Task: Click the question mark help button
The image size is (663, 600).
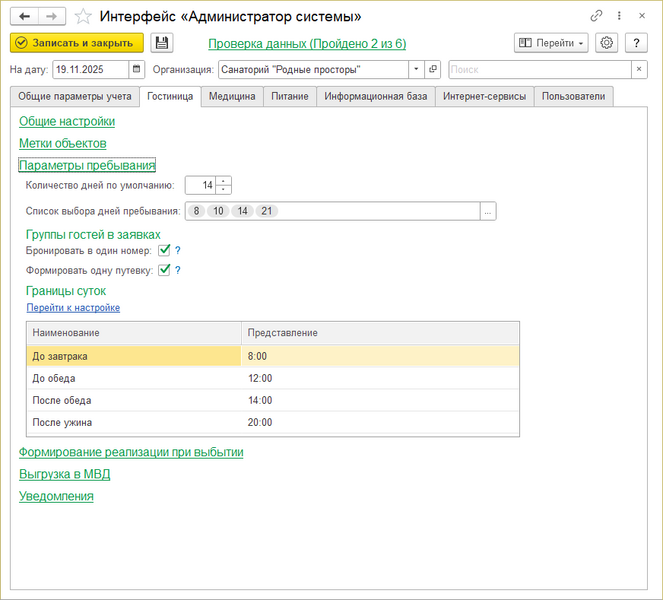Action: click(637, 43)
